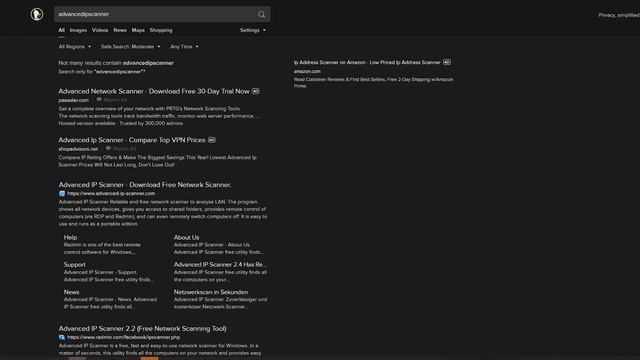
Task: Click the shopadvisors.net ad URL
Action: (x=78, y=149)
